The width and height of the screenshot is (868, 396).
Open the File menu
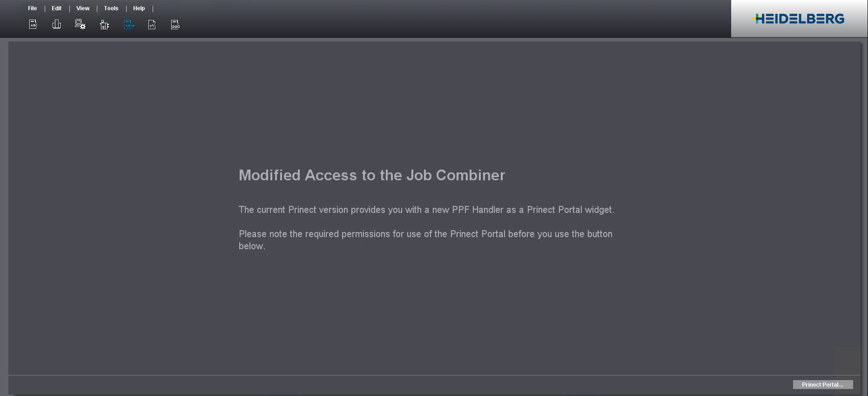(32, 8)
